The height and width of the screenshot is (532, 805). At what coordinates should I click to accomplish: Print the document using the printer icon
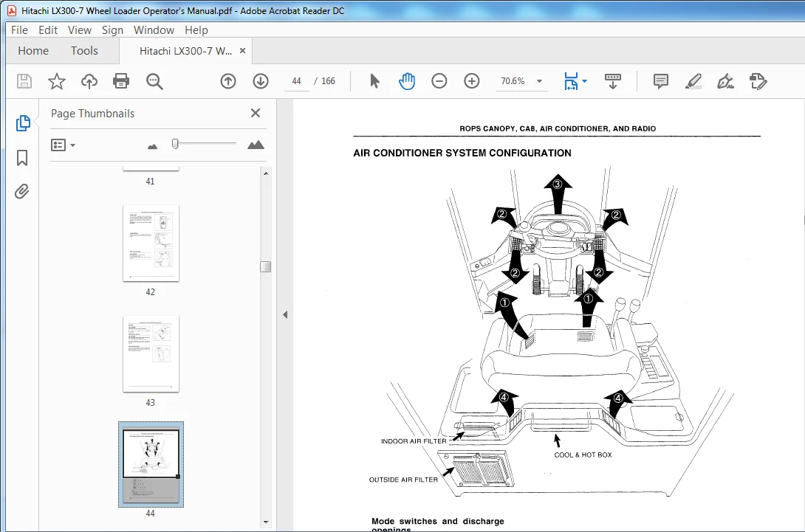pyautogui.click(x=121, y=81)
